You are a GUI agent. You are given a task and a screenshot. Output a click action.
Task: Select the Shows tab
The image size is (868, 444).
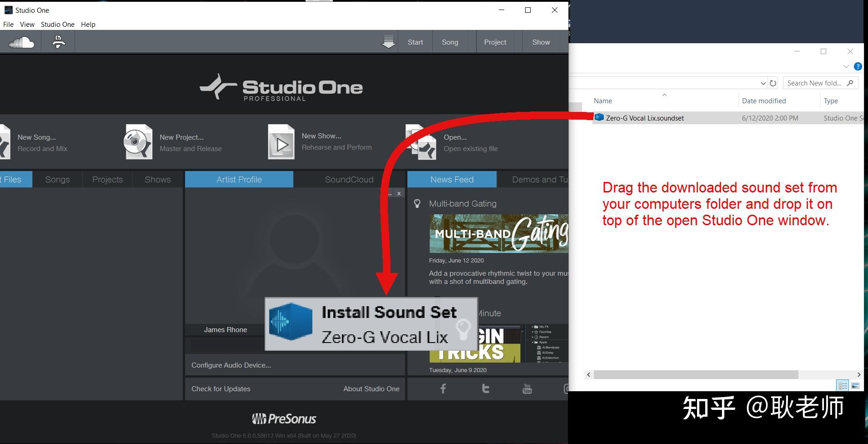(x=158, y=180)
